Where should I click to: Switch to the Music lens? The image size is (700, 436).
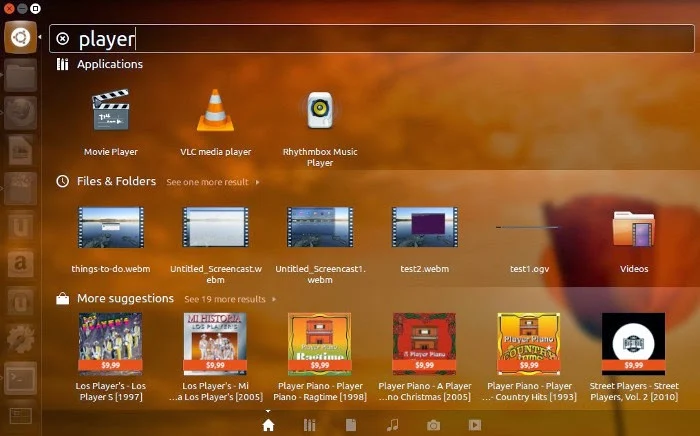pos(392,425)
